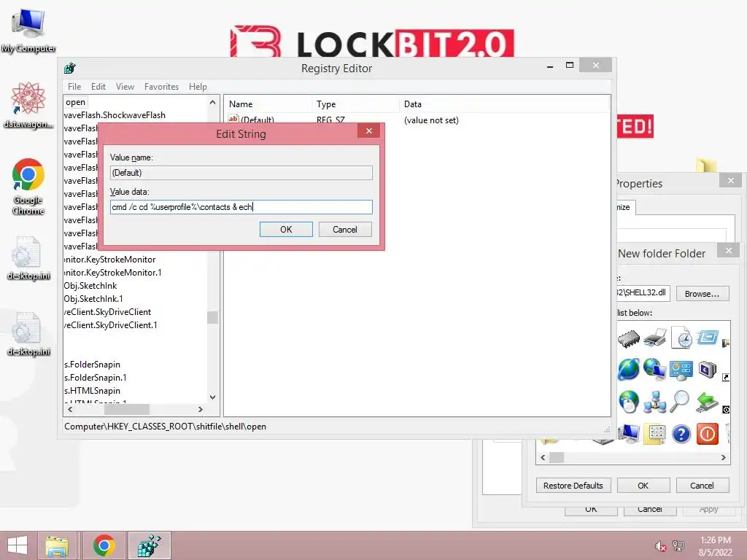This screenshot has width=747, height=560.
Task: Select veClient.SkyDriveClient key
Action: (108, 312)
